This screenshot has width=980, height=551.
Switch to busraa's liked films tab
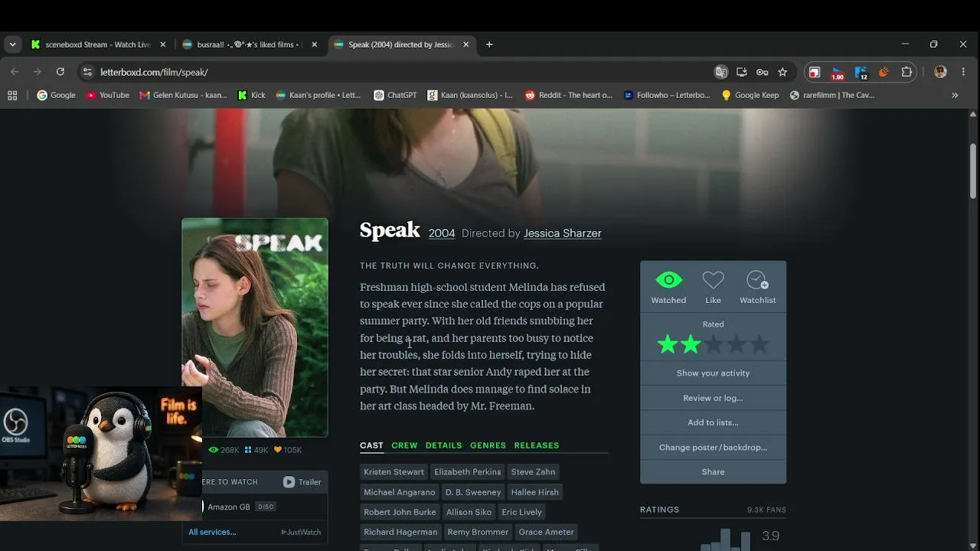[x=248, y=44]
